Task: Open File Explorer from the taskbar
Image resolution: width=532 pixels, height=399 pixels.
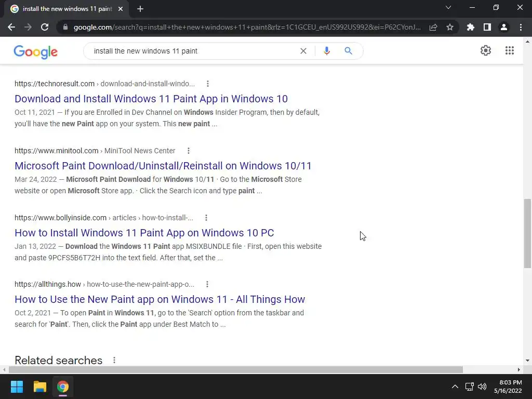Action: (x=39, y=387)
